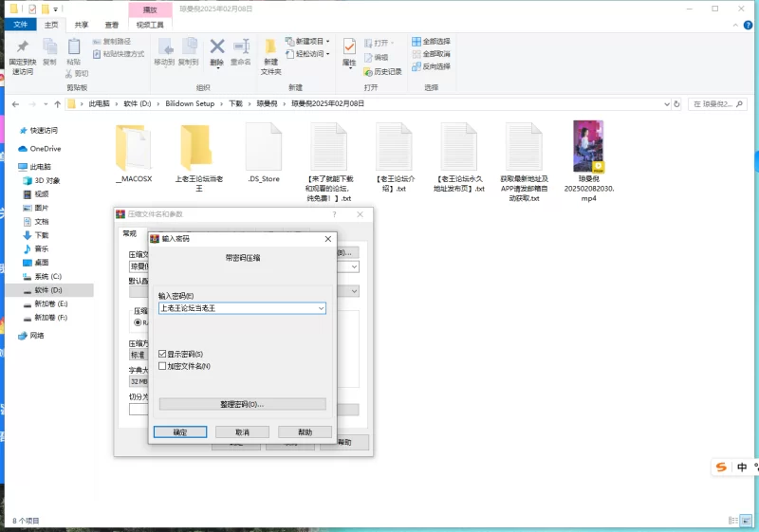Click inside the 输入密码 text field
Image resolution: width=759 pixels, height=532 pixels.
(235, 308)
